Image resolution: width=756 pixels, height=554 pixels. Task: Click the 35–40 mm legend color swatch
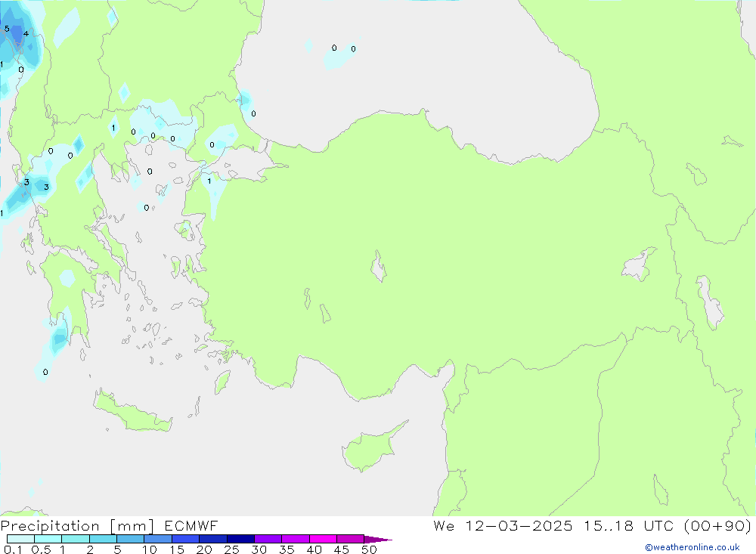tap(295, 539)
